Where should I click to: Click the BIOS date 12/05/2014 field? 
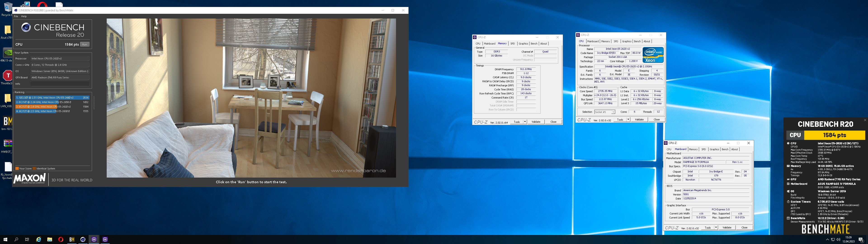pos(716,199)
